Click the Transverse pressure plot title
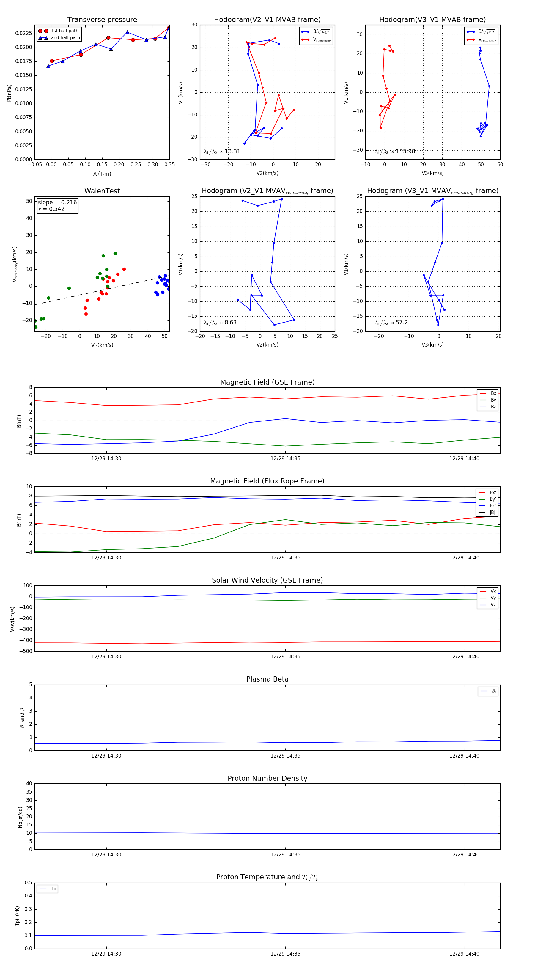 [x=102, y=20]
